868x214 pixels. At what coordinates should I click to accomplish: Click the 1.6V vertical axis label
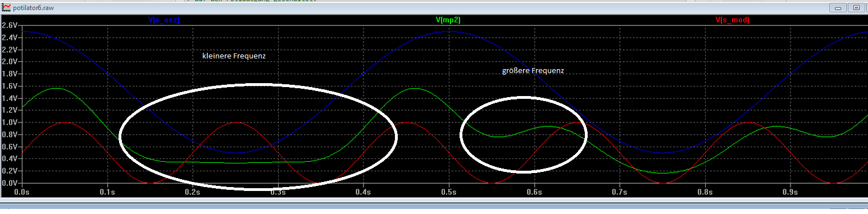pyautogui.click(x=9, y=86)
